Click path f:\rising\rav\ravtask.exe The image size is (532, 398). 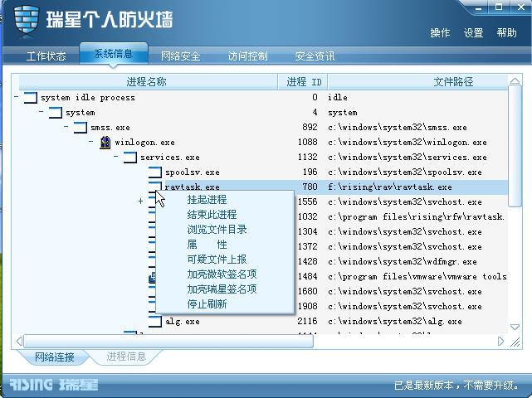click(390, 187)
